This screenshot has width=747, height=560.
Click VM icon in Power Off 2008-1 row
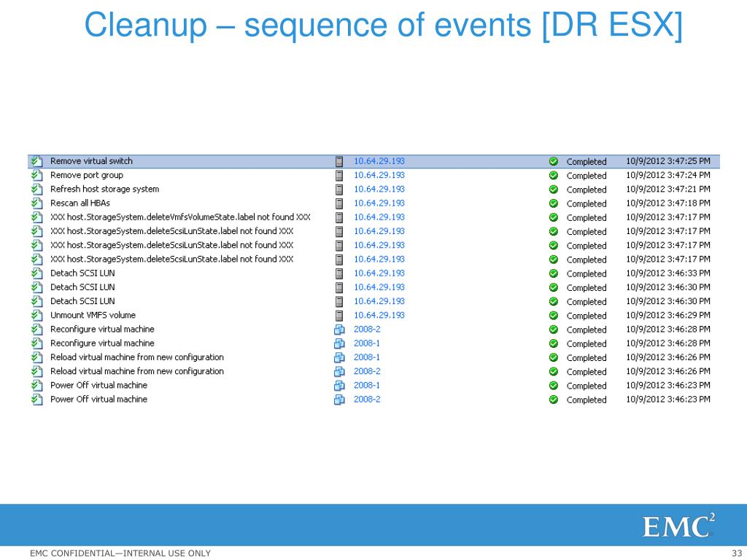point(339,386)
